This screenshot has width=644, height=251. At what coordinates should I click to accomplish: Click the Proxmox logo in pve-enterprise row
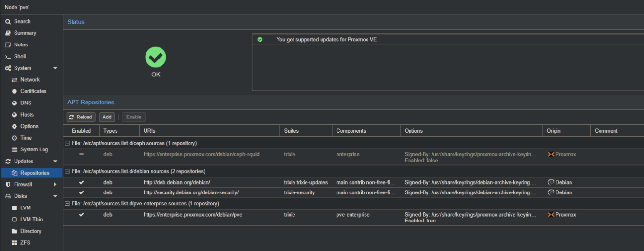coord(551,215)
